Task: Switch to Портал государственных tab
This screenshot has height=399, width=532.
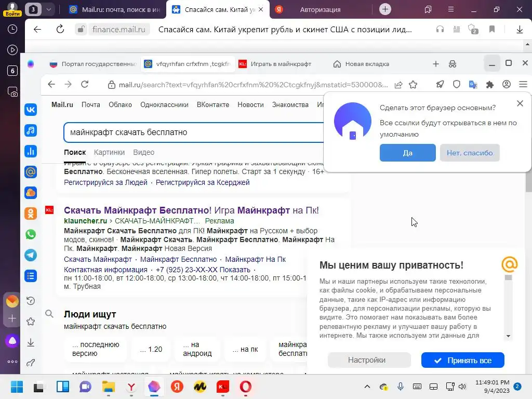Action: coord(93,64)
